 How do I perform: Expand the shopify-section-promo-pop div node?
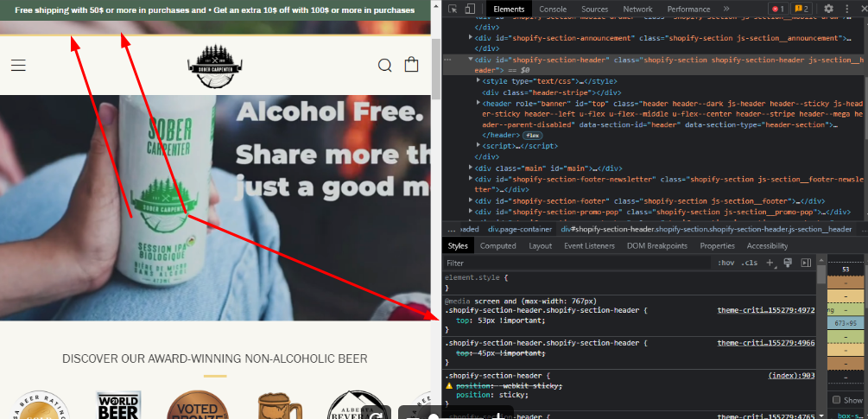pyautogui.click(x=471, y=212)
